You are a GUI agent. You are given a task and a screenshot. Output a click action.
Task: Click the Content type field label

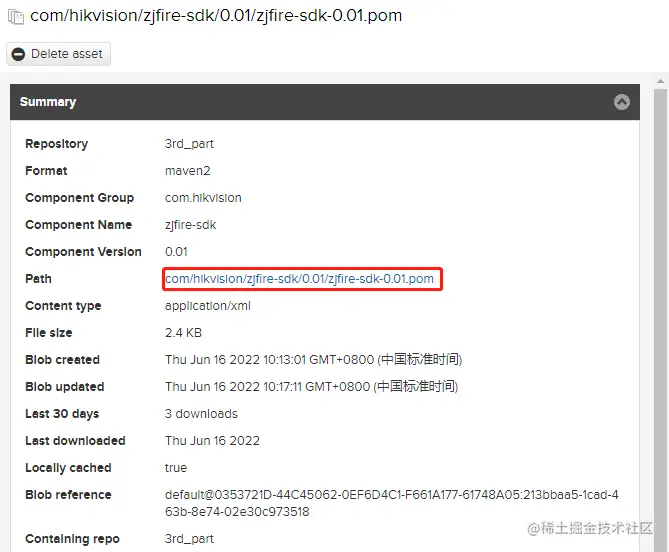pyautogui.click(x=63, y=306)
